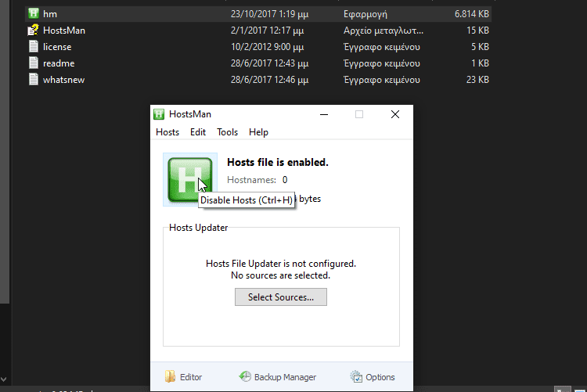The width and height of the screenshot is (587, 392).
Task: Open the Hosts menu
Action: pyautogui.click(x=167, y=132)
